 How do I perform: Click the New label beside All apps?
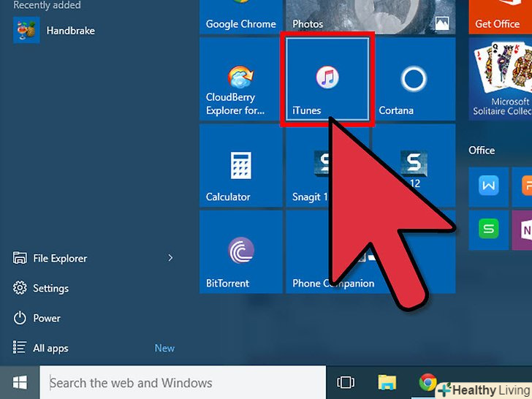click(164, 348)
